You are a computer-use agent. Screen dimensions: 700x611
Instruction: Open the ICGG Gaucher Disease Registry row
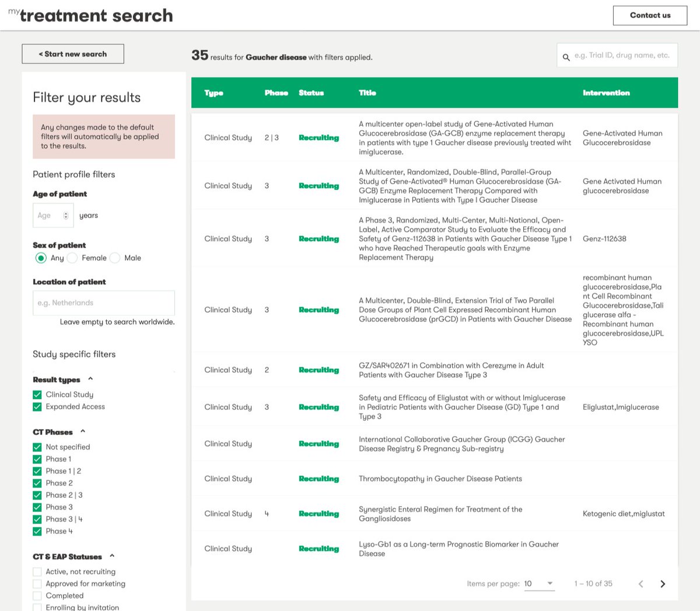click(x=435, y=444)
